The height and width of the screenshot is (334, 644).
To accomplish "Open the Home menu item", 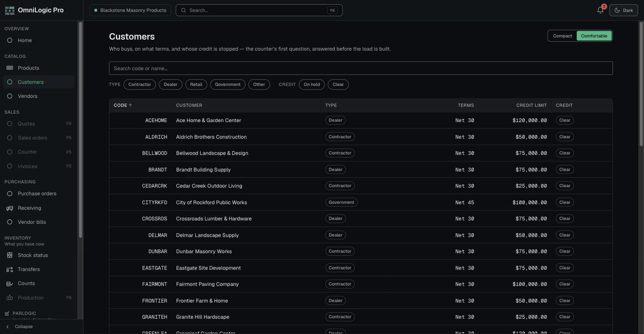I will [38, 40].
